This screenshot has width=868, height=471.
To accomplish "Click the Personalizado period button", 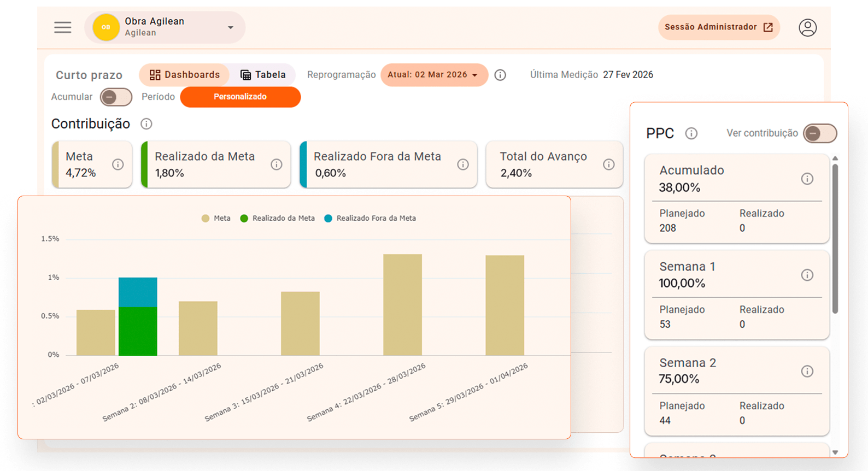I will (x=241, y=97).
